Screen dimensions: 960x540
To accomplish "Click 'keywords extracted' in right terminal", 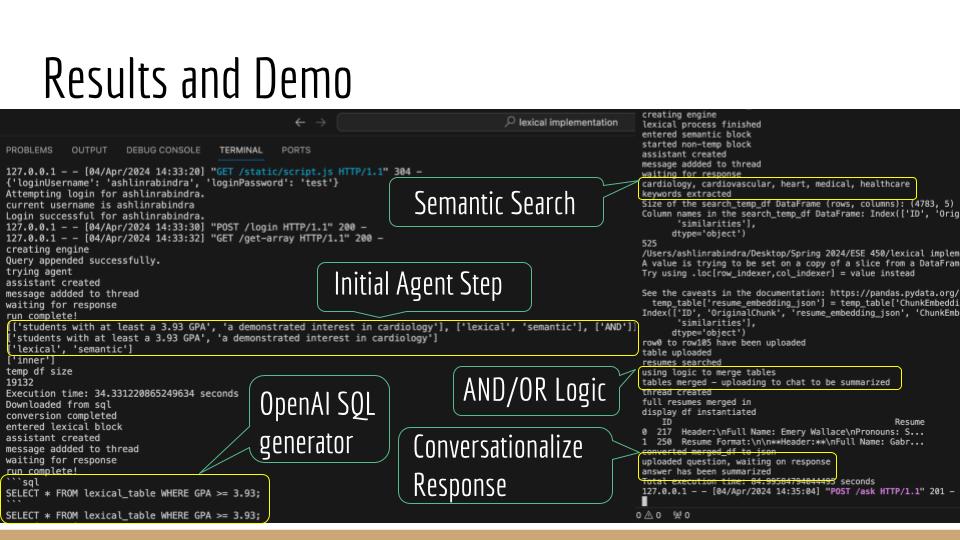I will tap(686, 194).
